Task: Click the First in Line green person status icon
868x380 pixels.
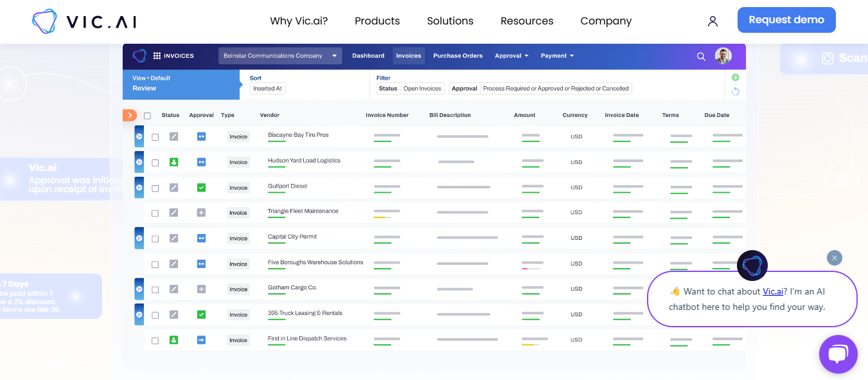Action: click(x=173, y=339)
